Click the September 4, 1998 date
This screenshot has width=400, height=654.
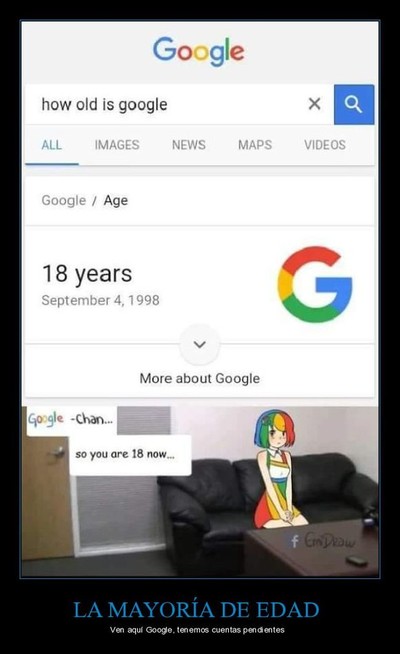click(101, 300)
